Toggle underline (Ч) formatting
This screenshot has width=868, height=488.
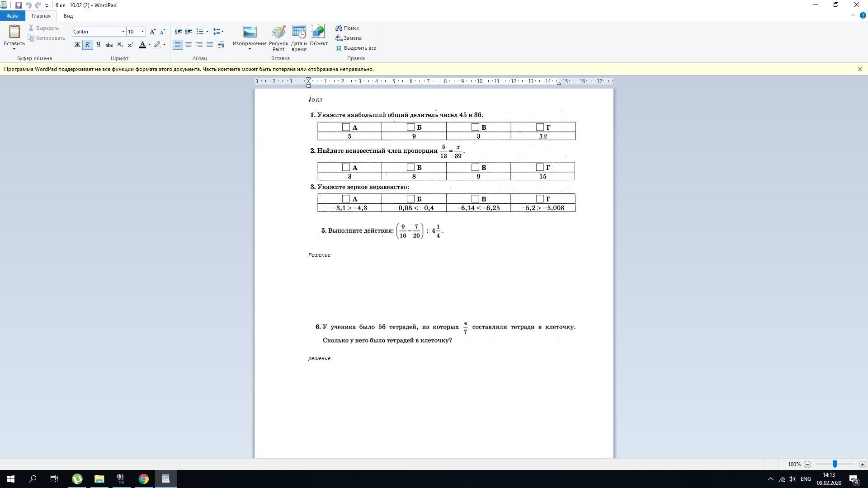pos(98,45)
